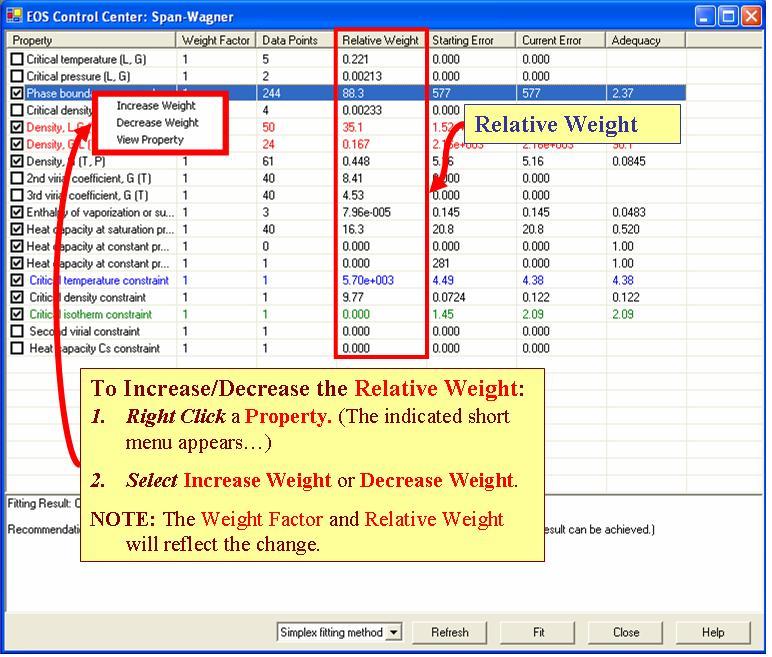Enable the Critical pressure (L, G) checkbox

click(x=17, y=76)
